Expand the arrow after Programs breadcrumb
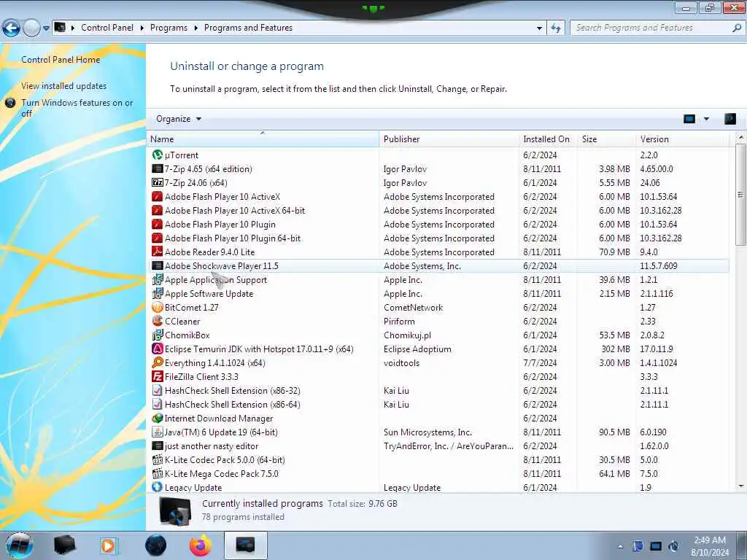 196,28
